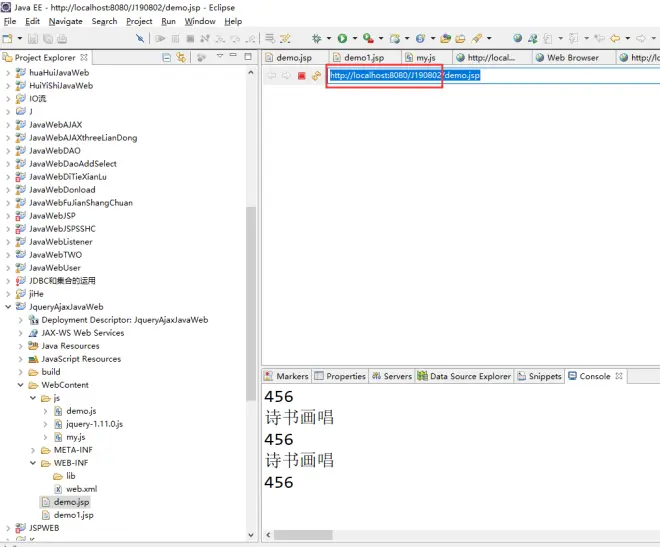Open the Project menu

[139, 21]
